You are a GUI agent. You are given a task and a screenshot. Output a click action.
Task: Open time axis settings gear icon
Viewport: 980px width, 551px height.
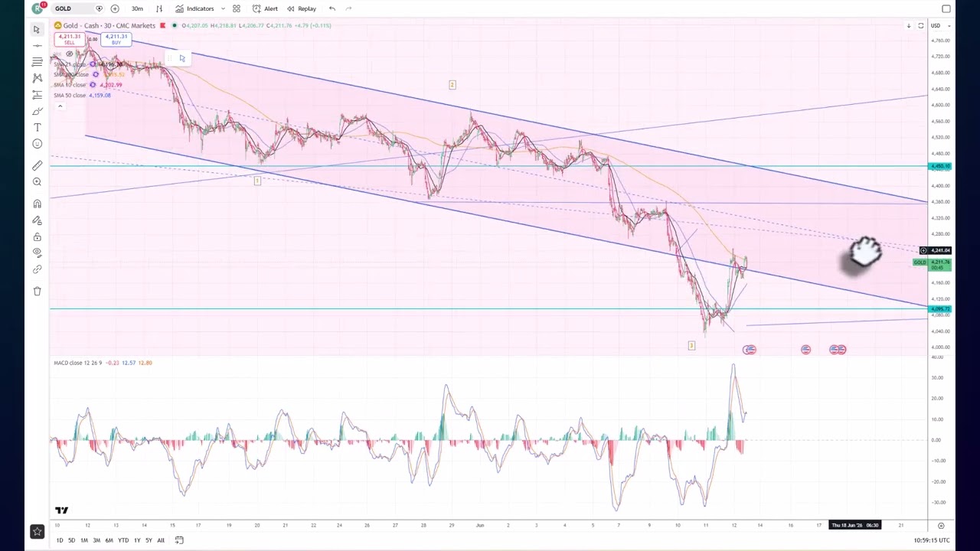pos(941,525)
